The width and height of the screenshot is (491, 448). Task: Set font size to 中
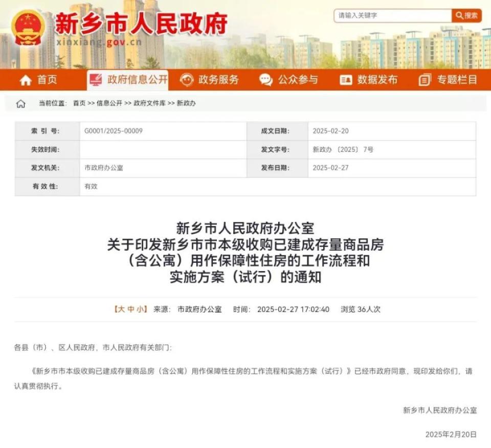[x=130, y=309]
